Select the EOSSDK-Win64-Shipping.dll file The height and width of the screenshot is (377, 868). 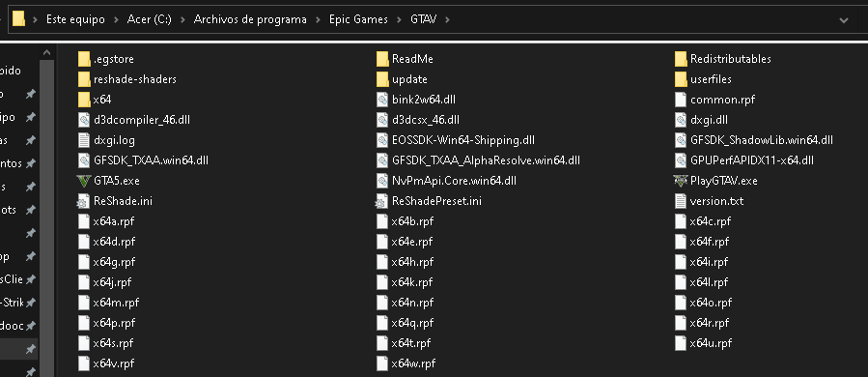tap(455, 140)
